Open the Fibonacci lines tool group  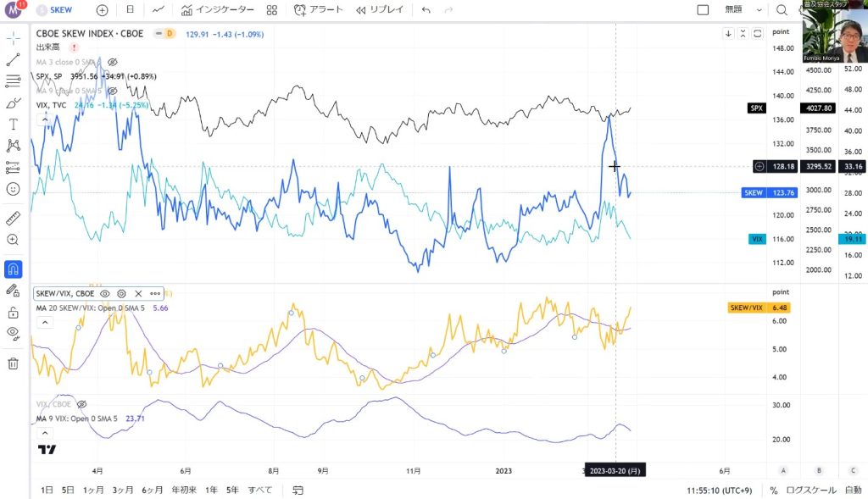click(x=14, y=81)
